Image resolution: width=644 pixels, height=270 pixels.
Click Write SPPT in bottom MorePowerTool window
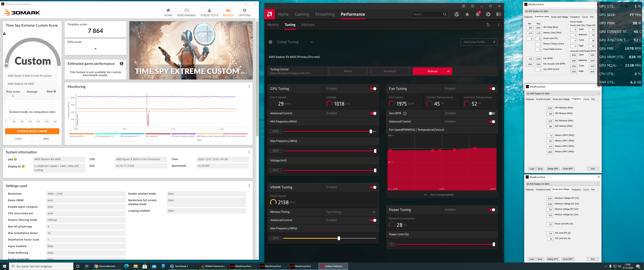click(x=568, y=259)
